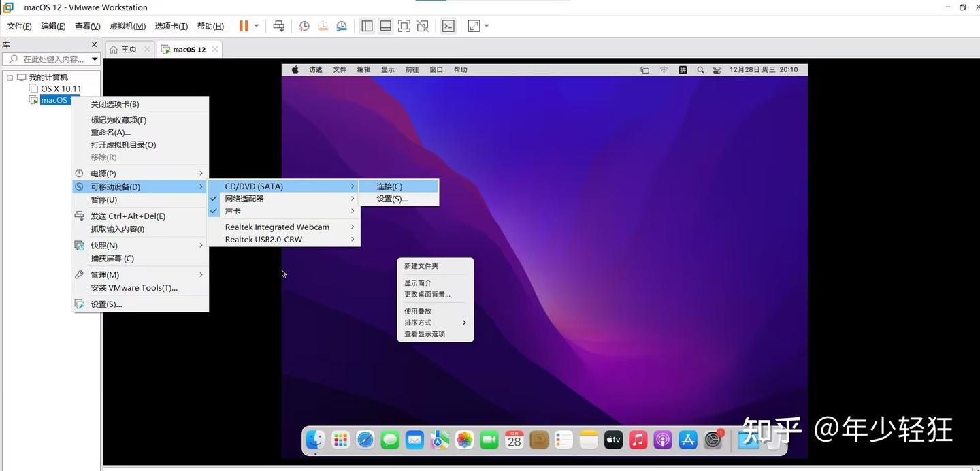The height and width of the screenshot is (471, 980).
Task: Open System Preferences showing a notification badge
Action: pos(713,440)
